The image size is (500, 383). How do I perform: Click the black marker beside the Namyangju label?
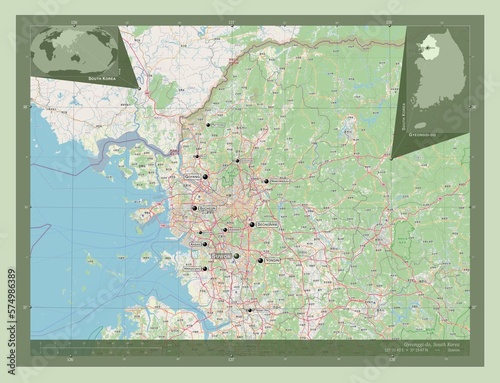click(x=266, y=181)
